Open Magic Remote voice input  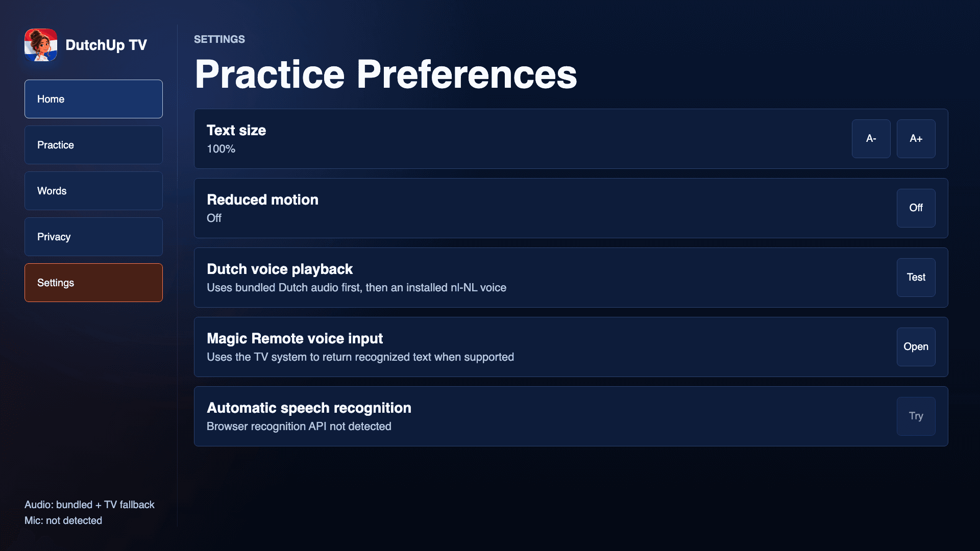pyautogui.click(x=916, y=347)
